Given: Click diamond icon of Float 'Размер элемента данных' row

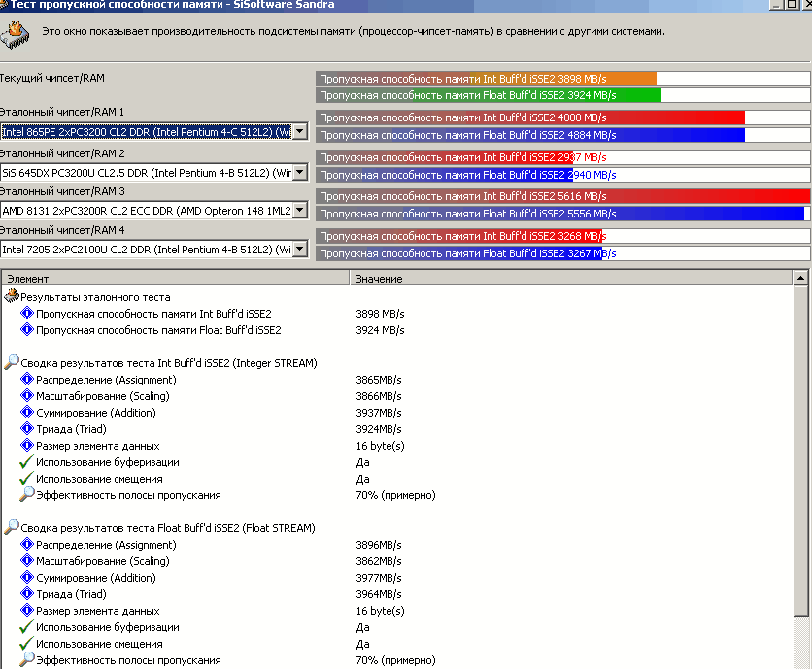Looking at the screenshot, I should click(26, 611).
